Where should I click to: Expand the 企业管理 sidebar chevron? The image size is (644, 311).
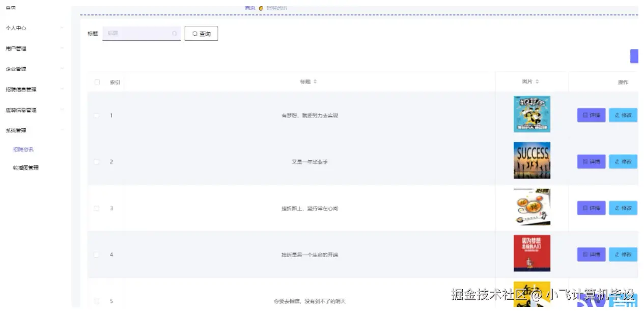pos(62,69)
